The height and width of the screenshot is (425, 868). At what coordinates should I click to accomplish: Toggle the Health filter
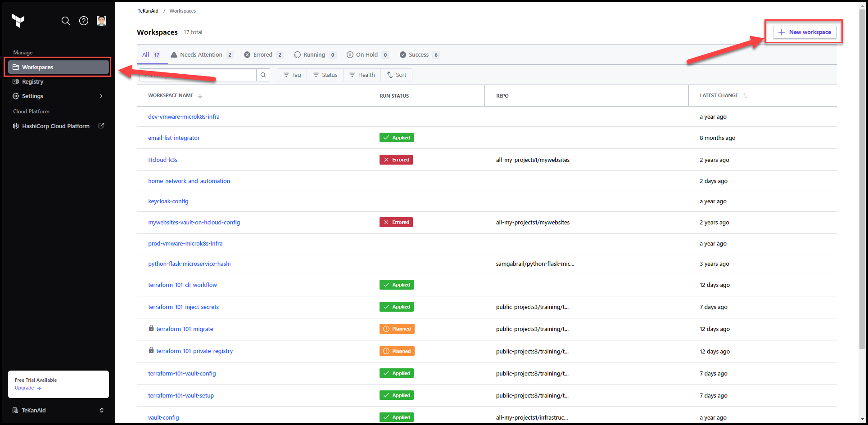point(362,75)
